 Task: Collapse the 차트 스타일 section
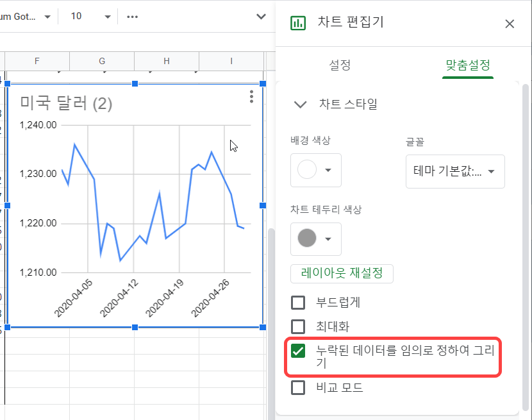coord(300,105)
